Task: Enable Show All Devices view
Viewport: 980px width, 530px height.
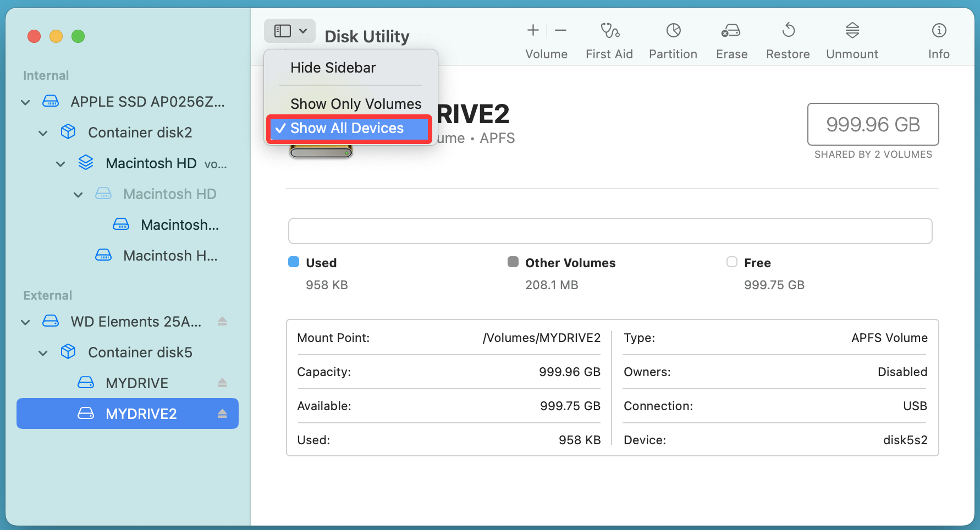Action: click(348, 128)
